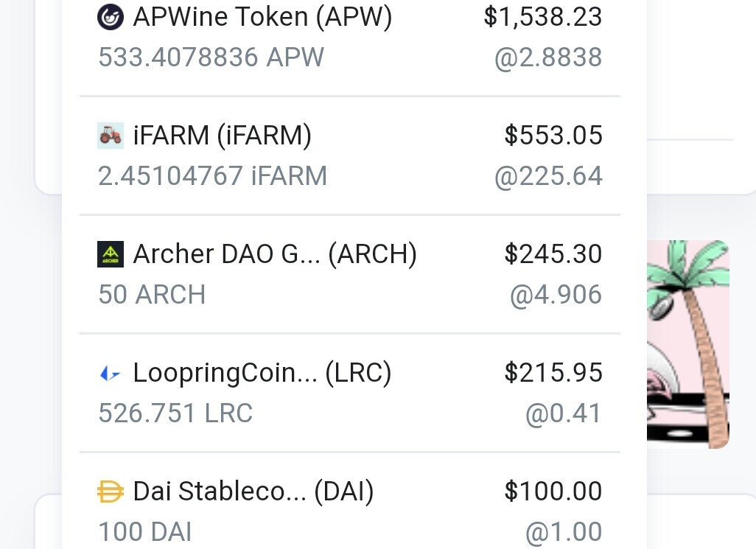
Task: Click the $215.95 LRC value
Action: (x=553, y=373)
